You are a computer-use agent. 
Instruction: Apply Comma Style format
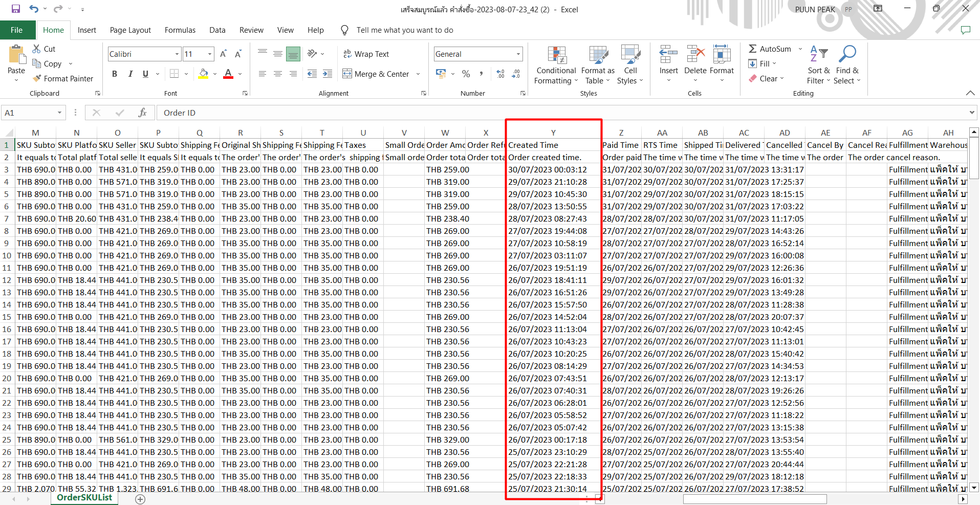coord(481,74)
